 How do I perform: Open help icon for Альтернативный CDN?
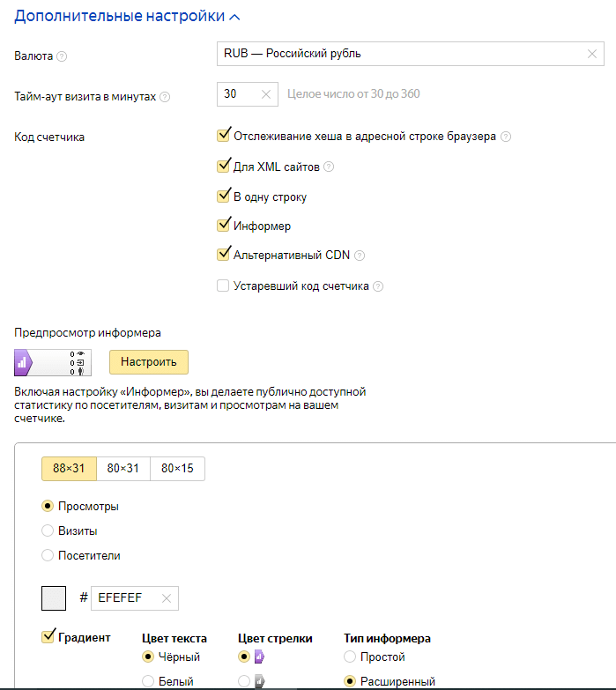pos(360,256)
